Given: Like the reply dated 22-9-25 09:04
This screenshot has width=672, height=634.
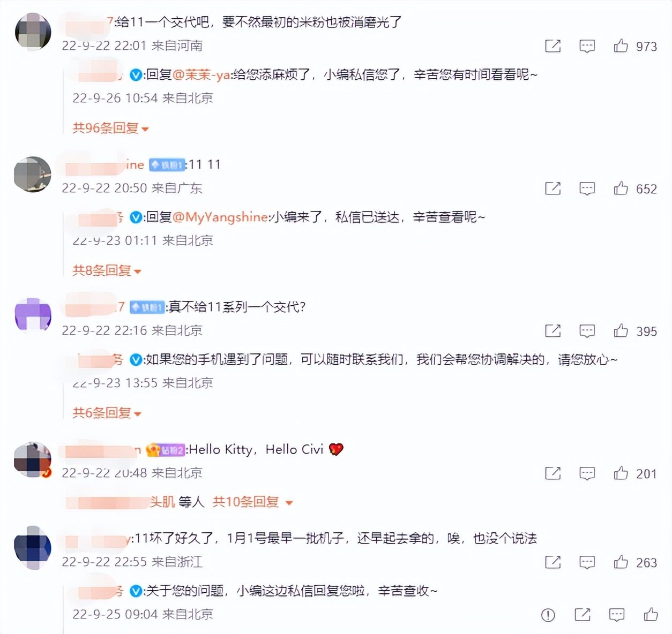Looking at the screenshot, I should pyautogui.click(x=651, y=614).
